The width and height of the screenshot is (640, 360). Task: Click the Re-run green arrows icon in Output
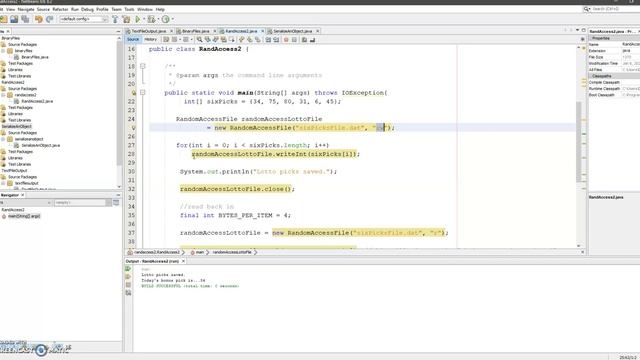click(x=128, y=269)
